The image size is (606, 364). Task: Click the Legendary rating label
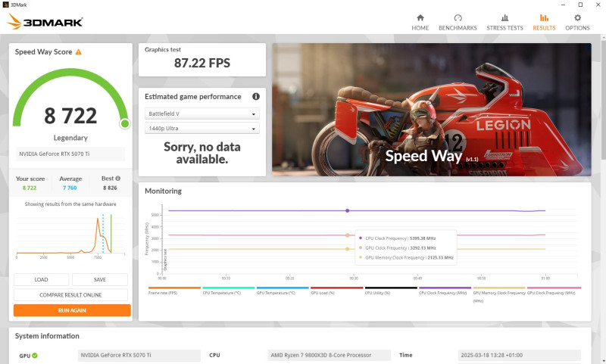[x=70, y=138]
